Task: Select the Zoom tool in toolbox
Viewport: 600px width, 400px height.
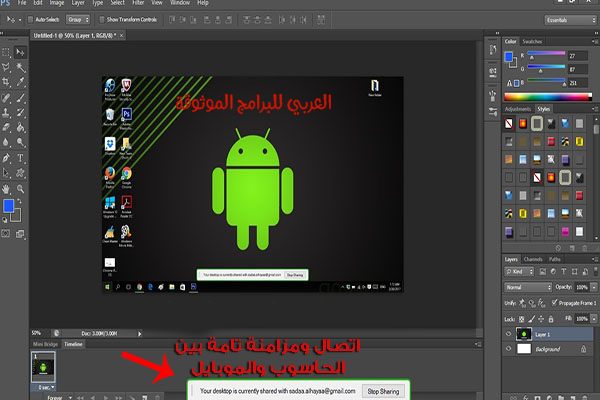Action: coord(20,189)
